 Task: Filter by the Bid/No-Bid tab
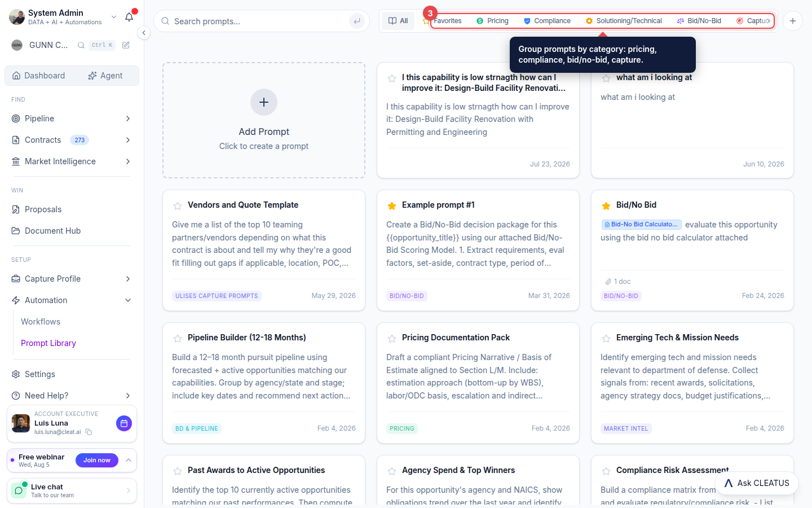pyautogui.click(x=699, y=21)
